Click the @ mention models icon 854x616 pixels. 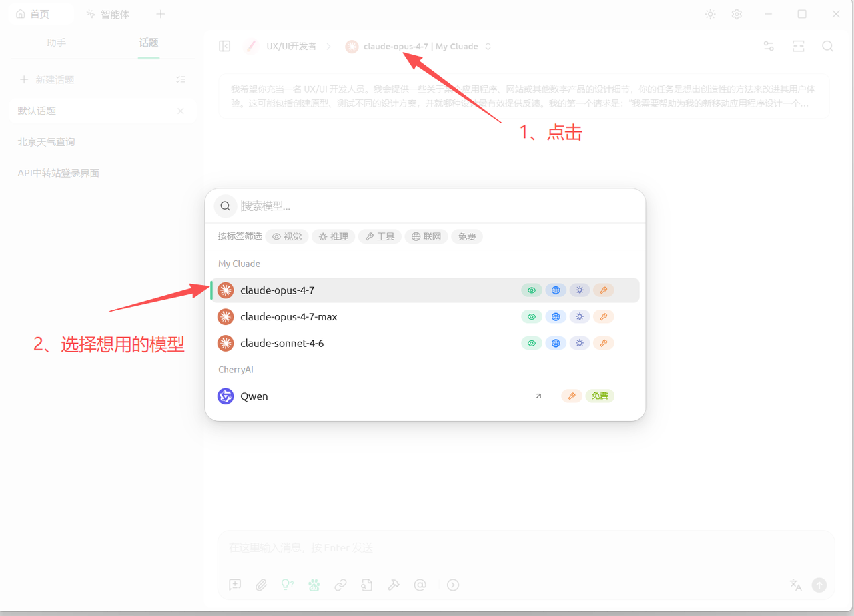pos(420,585)
